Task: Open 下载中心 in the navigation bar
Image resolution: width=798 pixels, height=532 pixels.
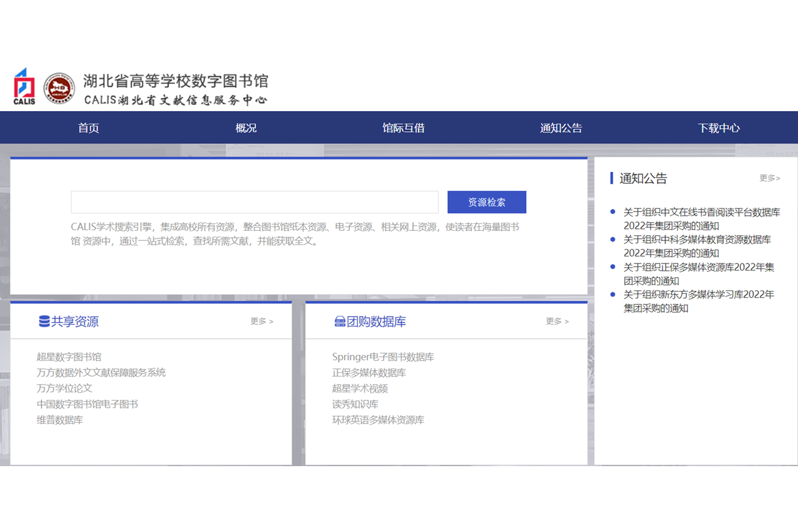Action: coord(719,128)
